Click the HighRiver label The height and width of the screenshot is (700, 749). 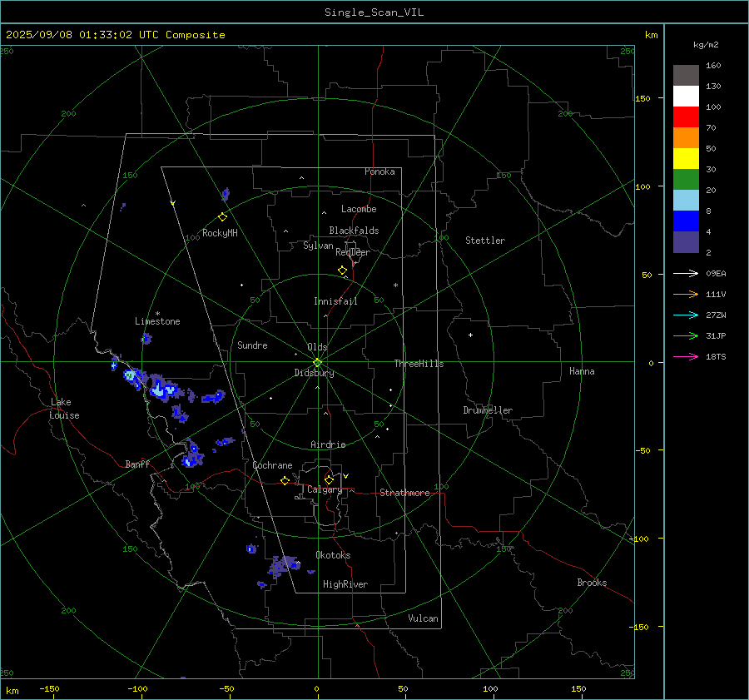click(345, 584)
